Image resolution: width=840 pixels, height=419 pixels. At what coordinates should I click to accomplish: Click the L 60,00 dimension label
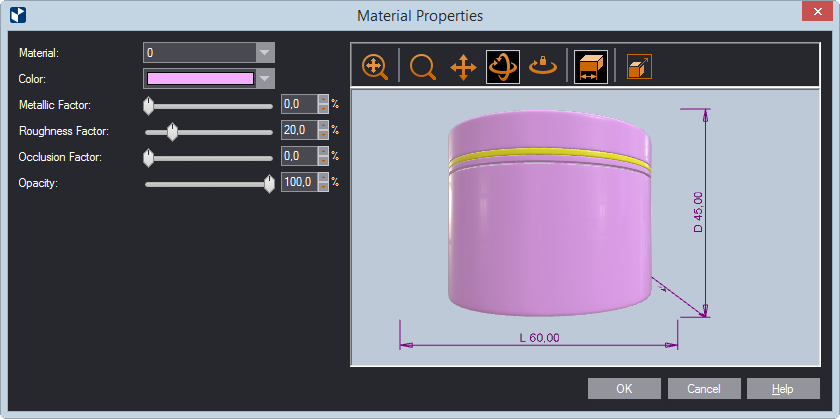coord(539,338)
